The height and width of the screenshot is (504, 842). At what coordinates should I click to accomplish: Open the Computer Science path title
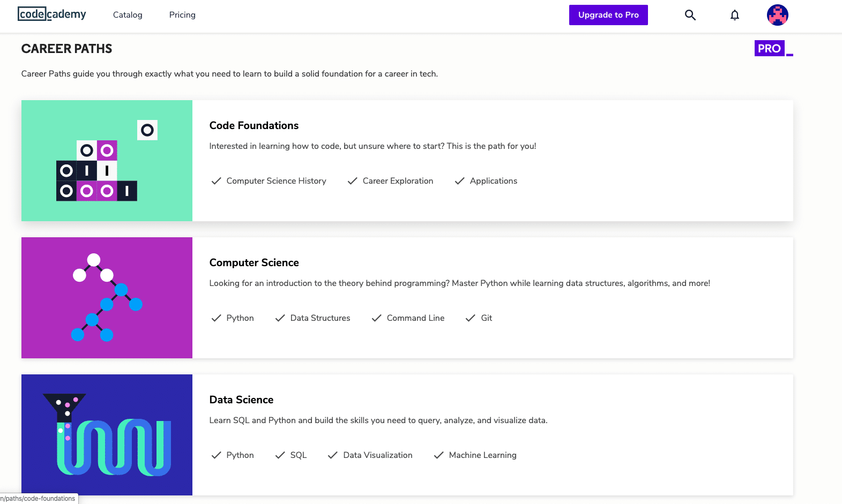point(254,262)
